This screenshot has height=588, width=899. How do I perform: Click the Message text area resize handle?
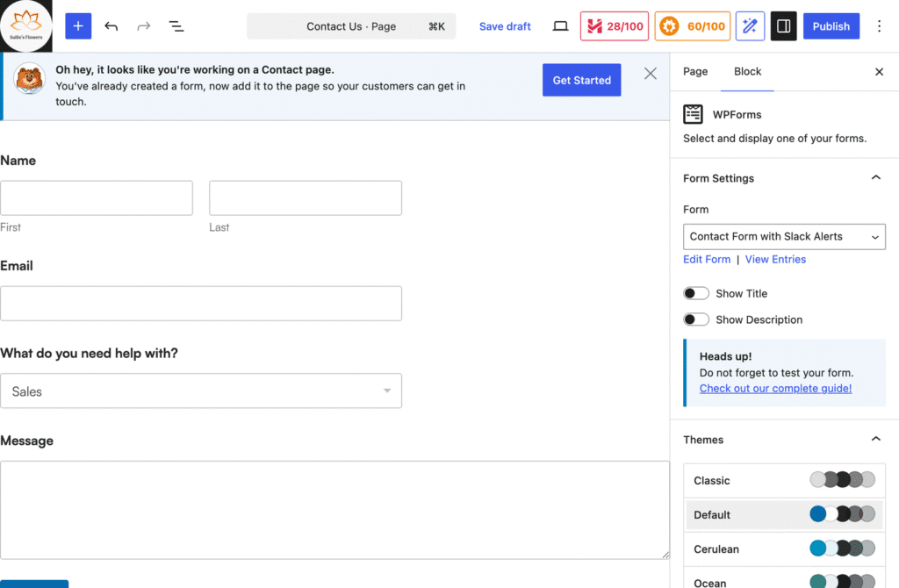pyautogui.click(x=665, y=554)
